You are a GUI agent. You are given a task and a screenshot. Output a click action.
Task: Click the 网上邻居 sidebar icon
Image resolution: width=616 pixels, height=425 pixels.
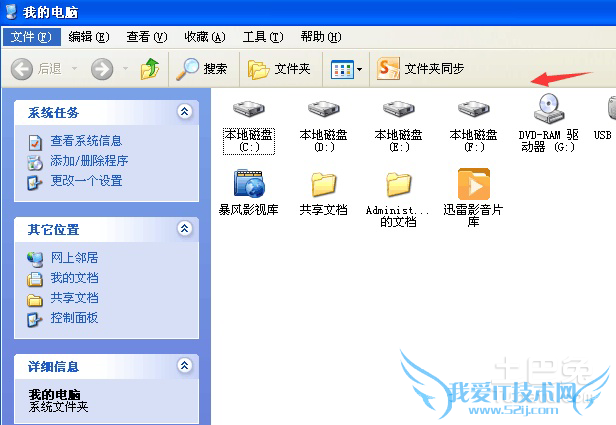tap(35, 259)
